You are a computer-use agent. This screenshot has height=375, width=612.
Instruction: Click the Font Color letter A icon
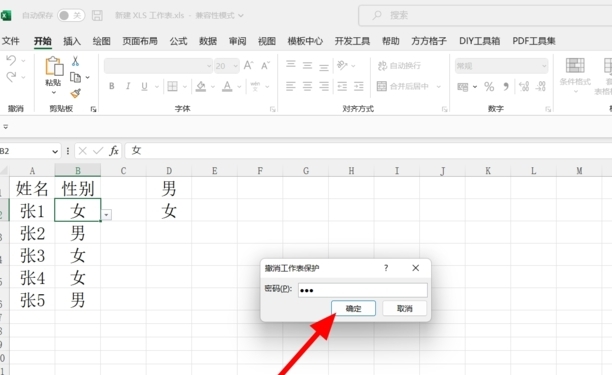point(227,86)
